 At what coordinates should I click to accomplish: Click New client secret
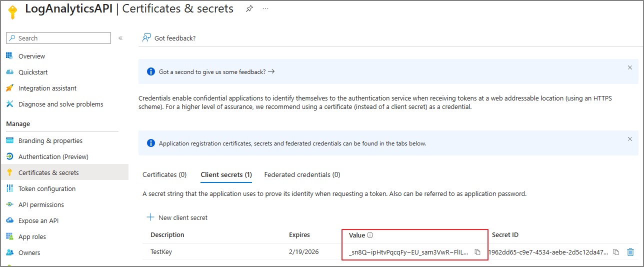(x=176, y=217)
